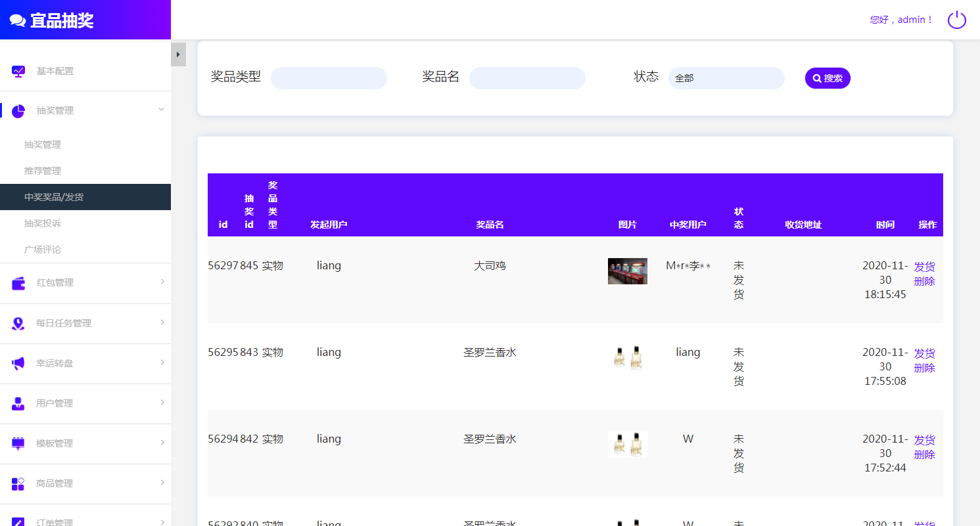
Task: Click the 操作 column header
Action: tap(927, 225)
